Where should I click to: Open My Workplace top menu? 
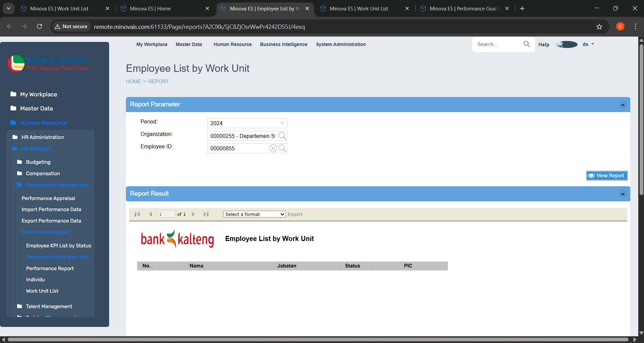tap(152, 44)
